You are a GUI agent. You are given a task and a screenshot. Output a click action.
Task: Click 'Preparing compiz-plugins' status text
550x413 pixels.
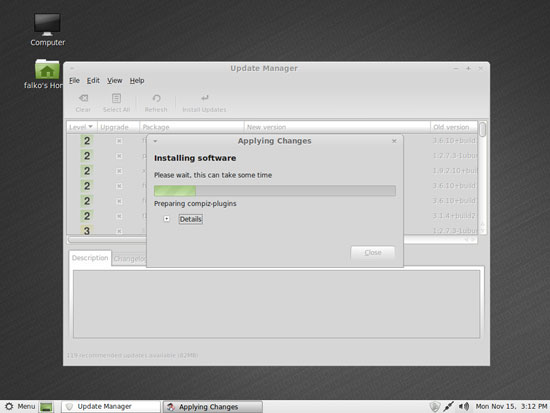(x=195, y=204)
